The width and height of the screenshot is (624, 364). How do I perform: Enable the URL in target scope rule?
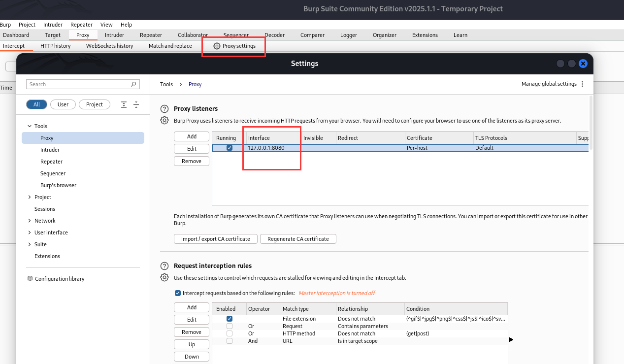[230, 341]
